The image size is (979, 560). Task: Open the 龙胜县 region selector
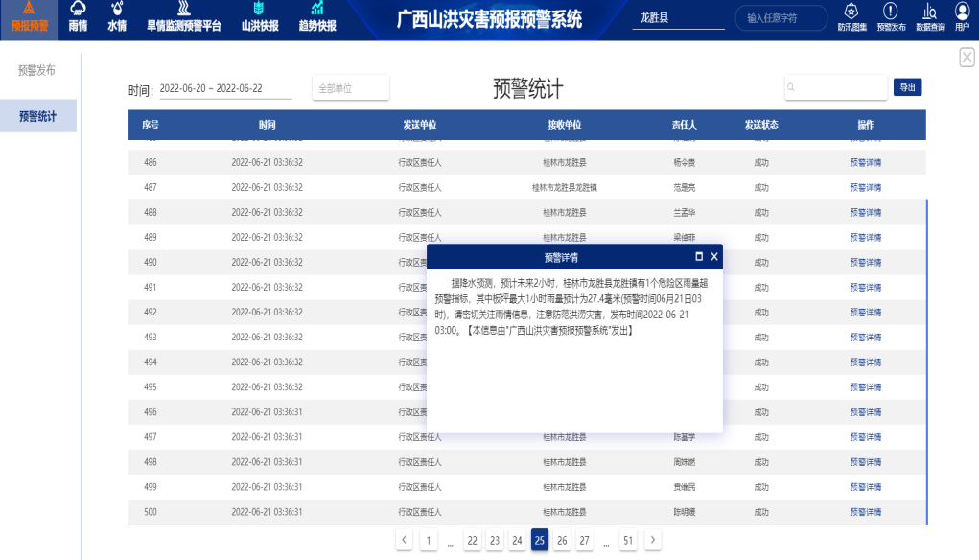(x=678, y=17)
